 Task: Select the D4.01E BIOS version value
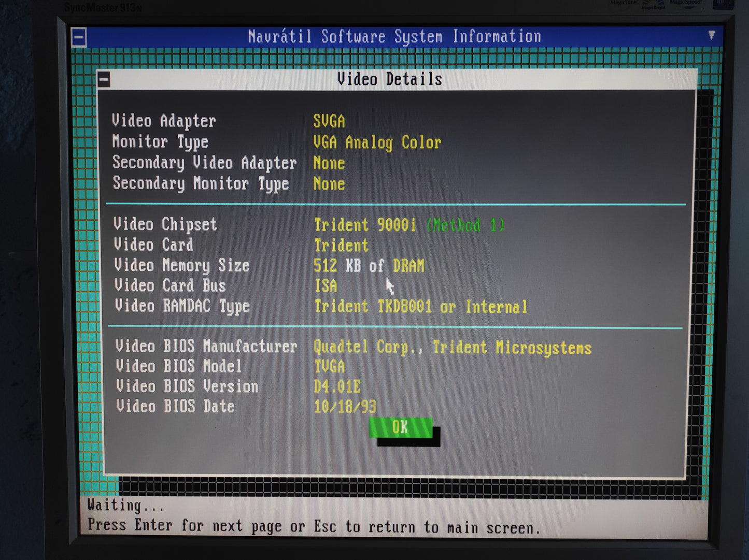pyautogui.click(x=337, y=386)
